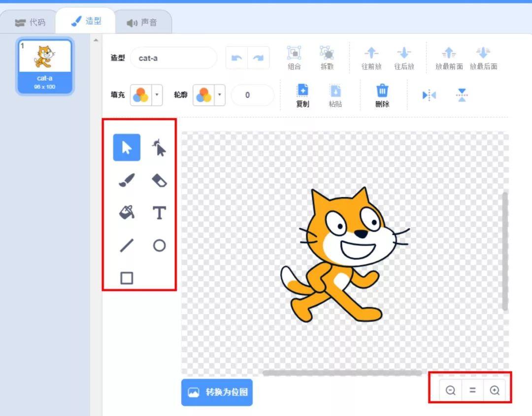Switch to the 代码 code tab
532x416 pixels.
pos(30,22)
